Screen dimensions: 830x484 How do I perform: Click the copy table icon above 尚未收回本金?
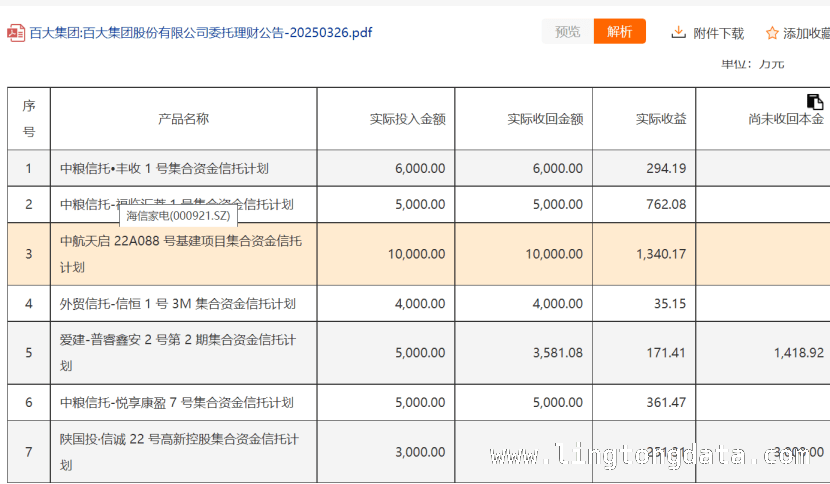pyautogui.click(x=815, y=101)
